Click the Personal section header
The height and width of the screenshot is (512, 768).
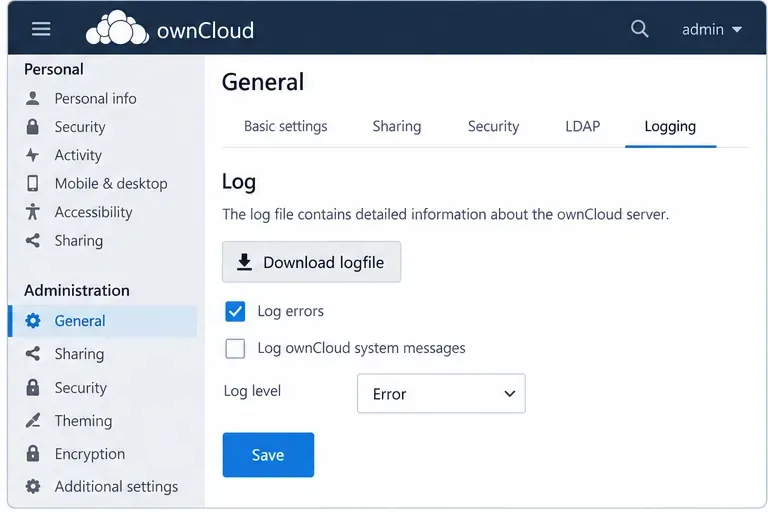(54, 69)
